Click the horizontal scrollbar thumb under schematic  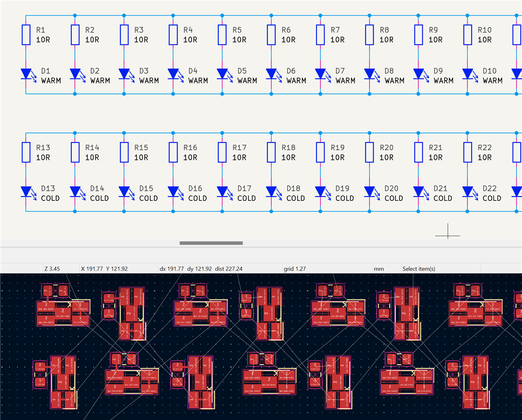click(x=211, y=243)
